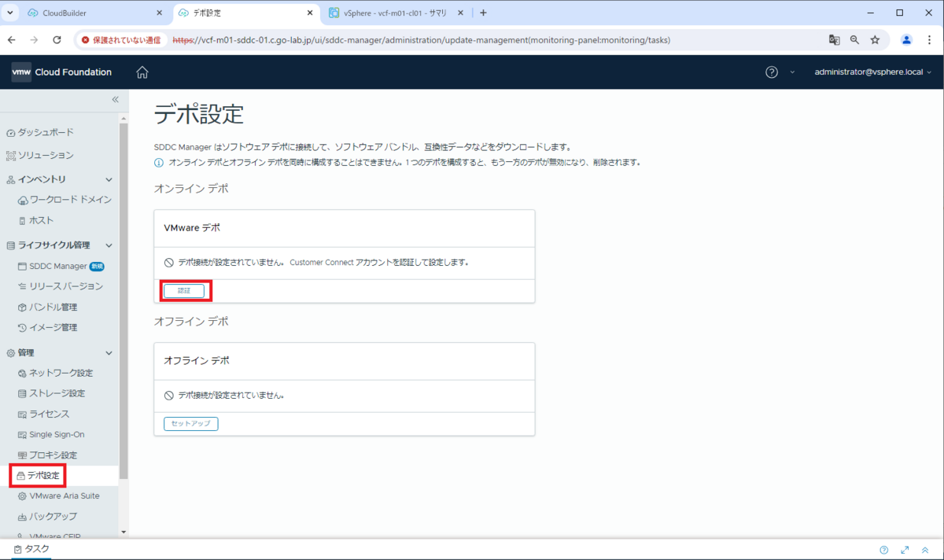Click the info icon beside online/offline depot note
Image resolution: width=944 pixels, height=560 pixels.
click(159, 163)
